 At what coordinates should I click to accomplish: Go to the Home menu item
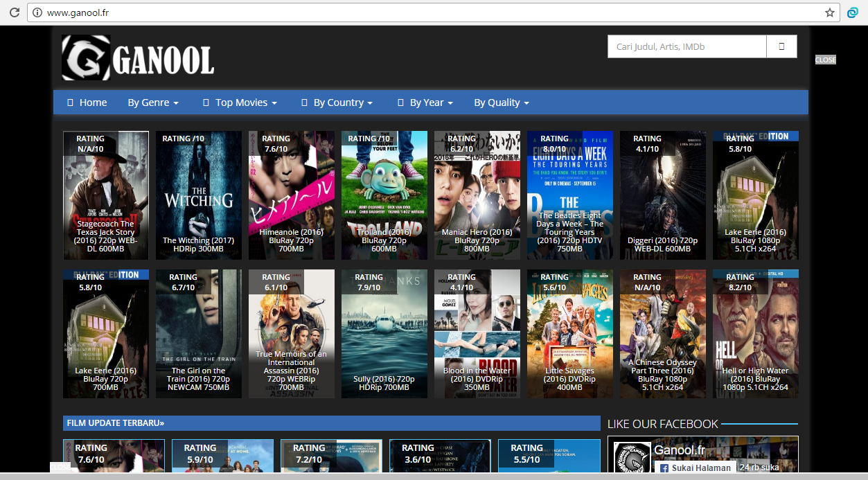[x=87, y=103]
